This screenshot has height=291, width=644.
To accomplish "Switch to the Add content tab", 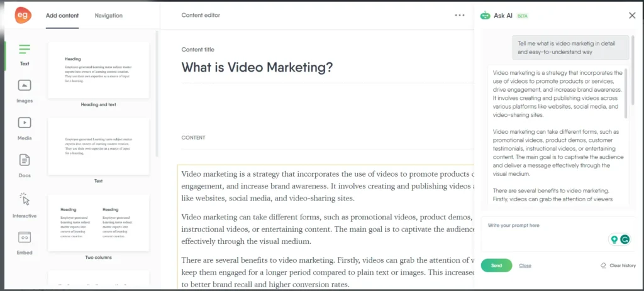I will (62, 16).
